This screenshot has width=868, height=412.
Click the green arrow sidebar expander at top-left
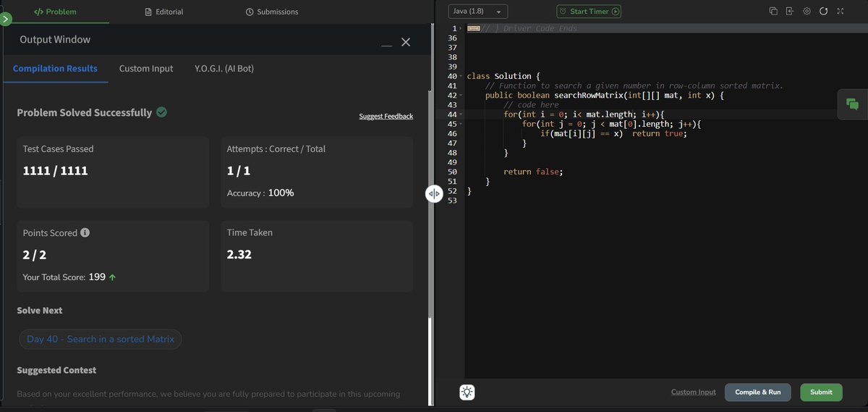click(x=5, y=19)
